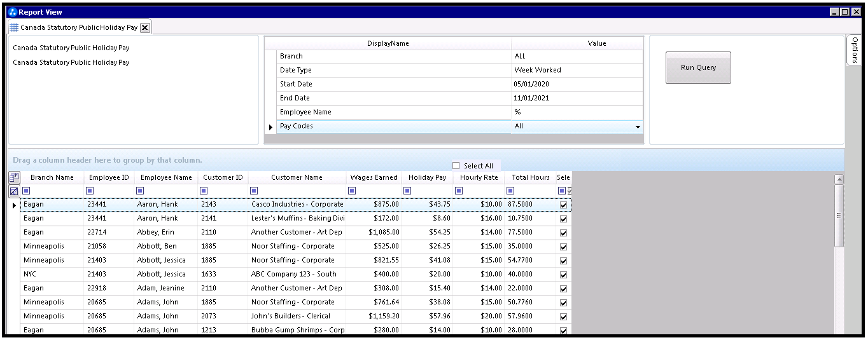
Task: Open Wages Earned filter operator icon
Action: coord(351,191)
